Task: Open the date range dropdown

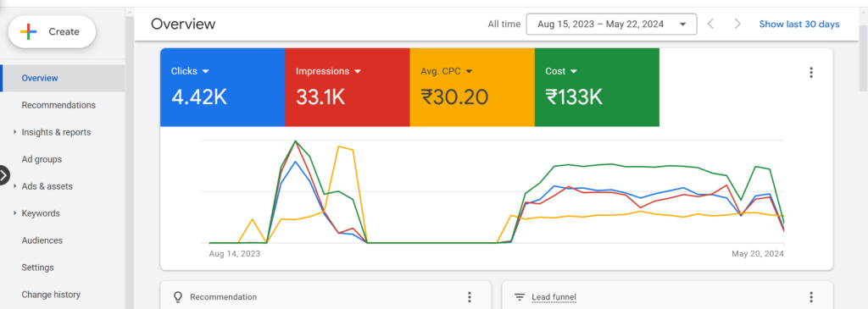Action: (611, 25)
